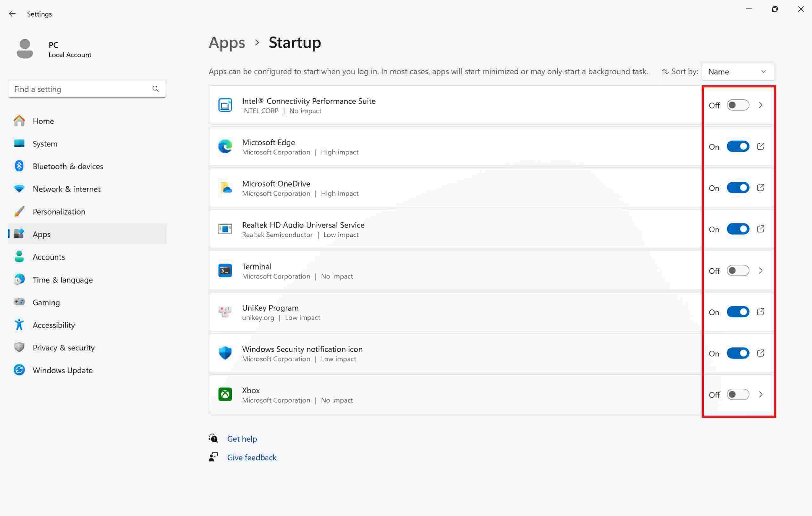
Task: Disable Realtek HD Audio Universal Service toggle
Action: click(x=737, y=229)
